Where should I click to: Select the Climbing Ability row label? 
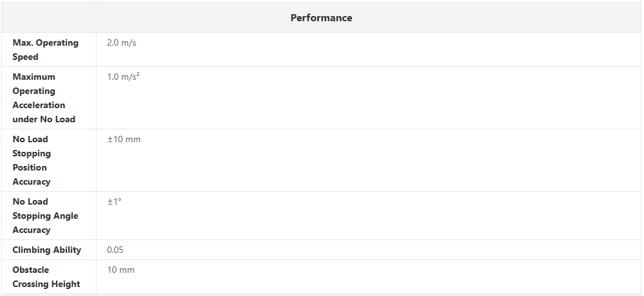point(47,250)
